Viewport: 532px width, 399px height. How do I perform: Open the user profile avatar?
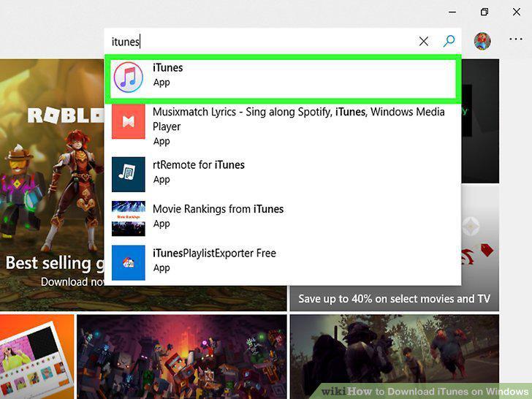pyautogui.click(x=482, y=42)
